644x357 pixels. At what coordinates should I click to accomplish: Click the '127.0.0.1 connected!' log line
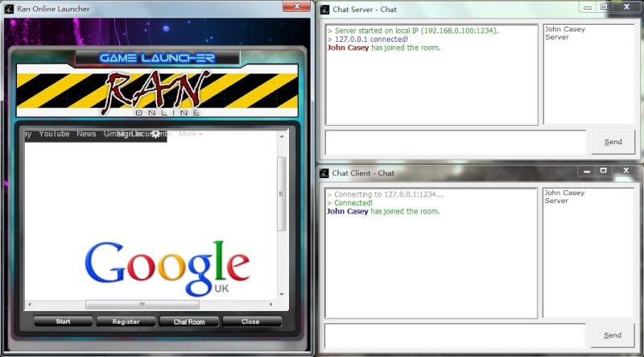point(368,39)
